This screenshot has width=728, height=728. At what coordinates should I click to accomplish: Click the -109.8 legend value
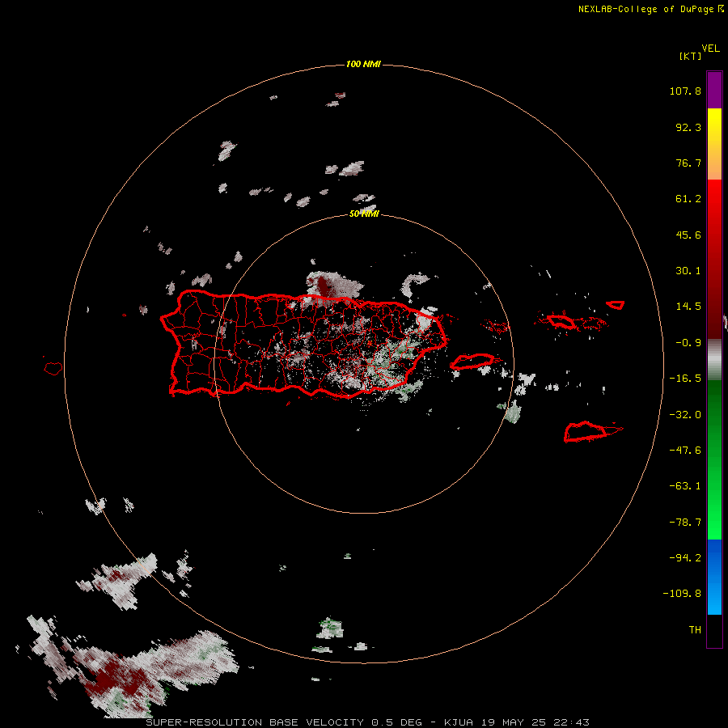682,594
